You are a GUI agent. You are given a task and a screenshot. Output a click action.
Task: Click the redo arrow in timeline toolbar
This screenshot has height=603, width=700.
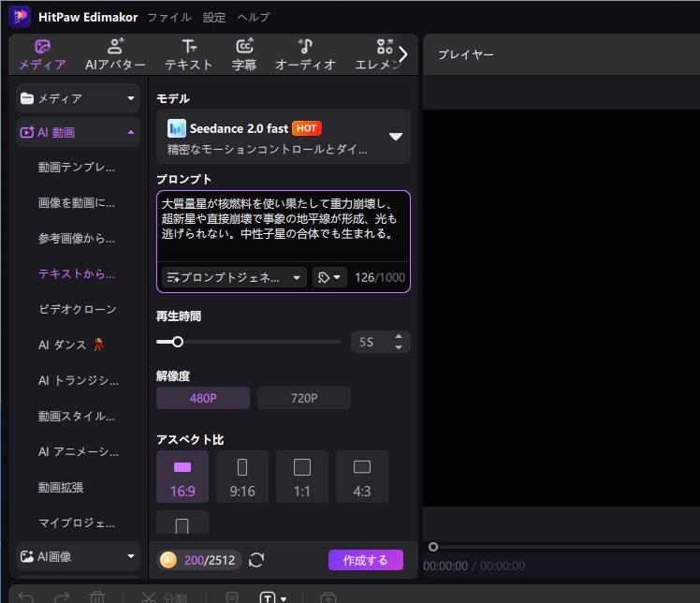[x=62, y=596]
